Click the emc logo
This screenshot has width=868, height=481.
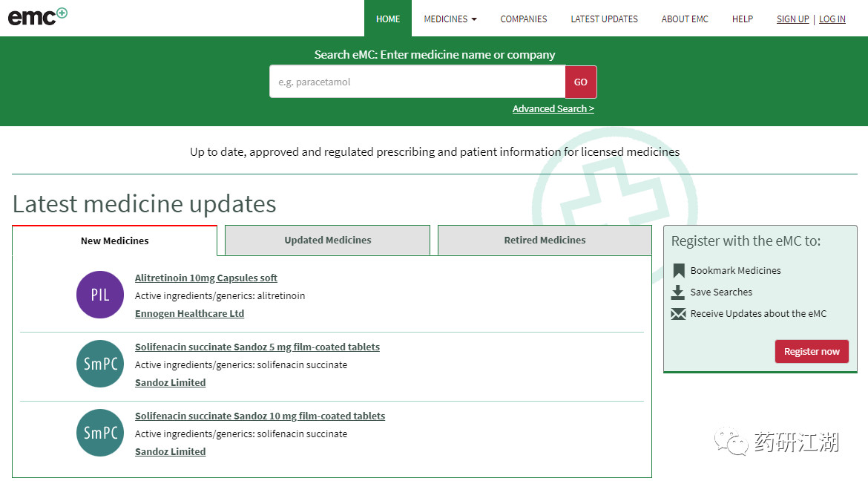pyautogui.click(x=38, y=16)
